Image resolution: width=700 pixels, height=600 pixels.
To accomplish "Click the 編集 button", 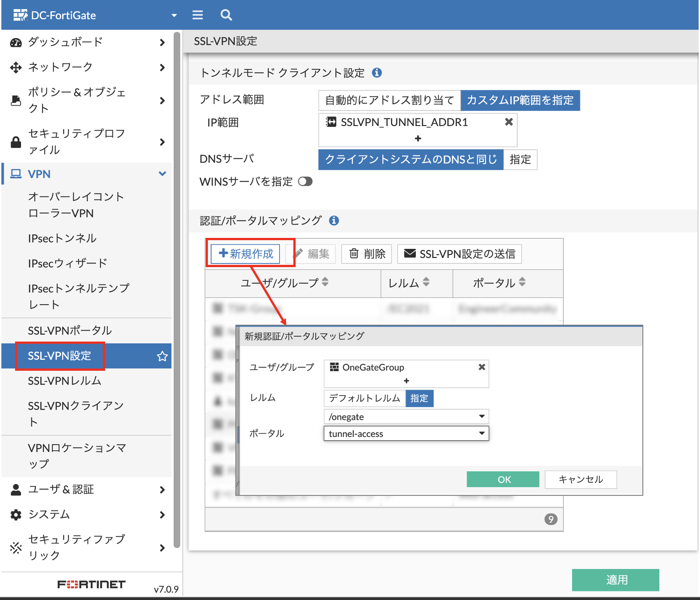I will [311, 253].
